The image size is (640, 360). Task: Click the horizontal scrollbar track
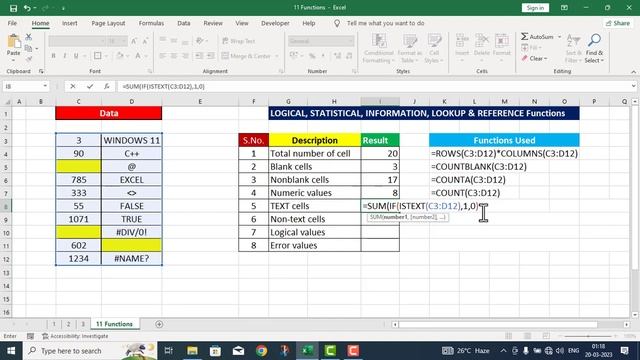tap(510, 324)
